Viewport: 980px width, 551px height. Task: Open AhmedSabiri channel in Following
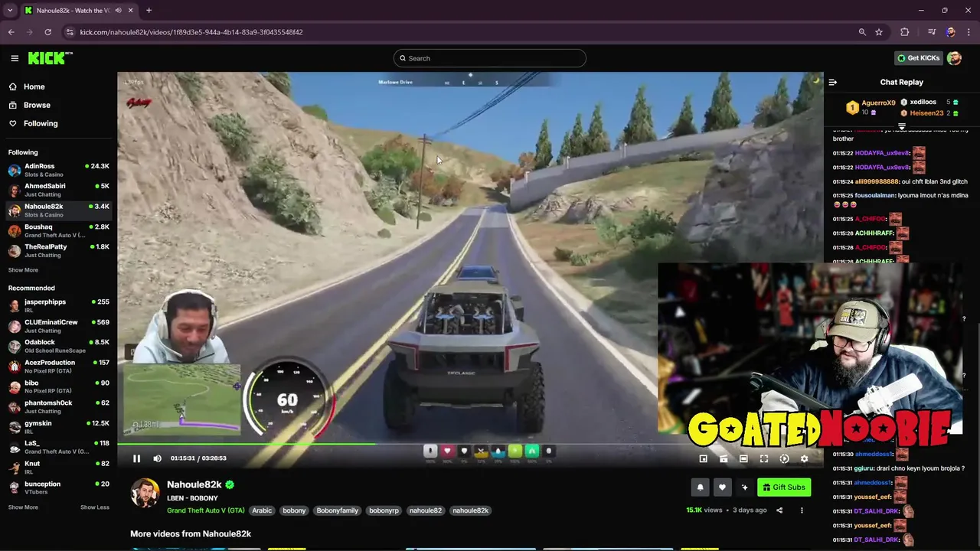pos(58,190)
